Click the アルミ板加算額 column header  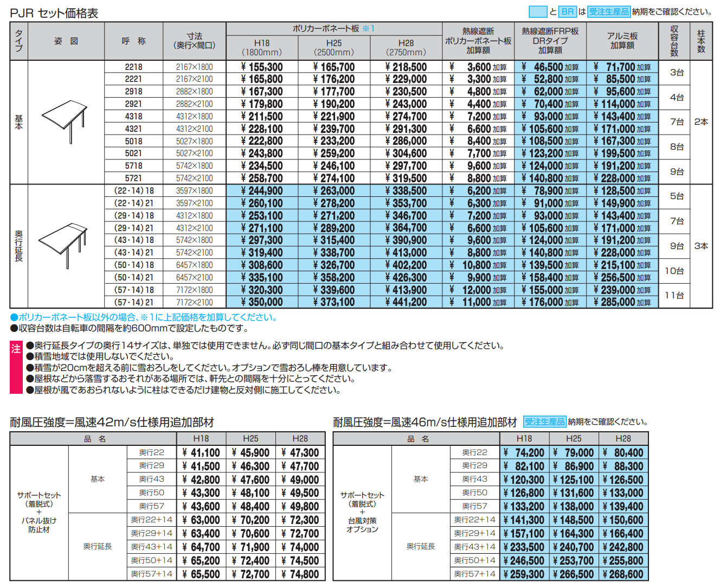(622, 41)
